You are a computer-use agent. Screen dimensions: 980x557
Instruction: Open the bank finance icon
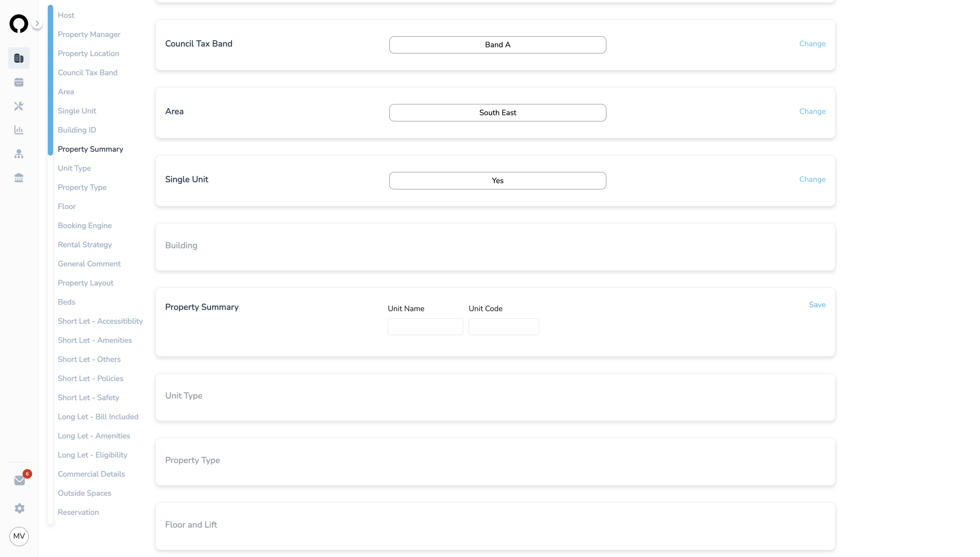tap(19, 178)
